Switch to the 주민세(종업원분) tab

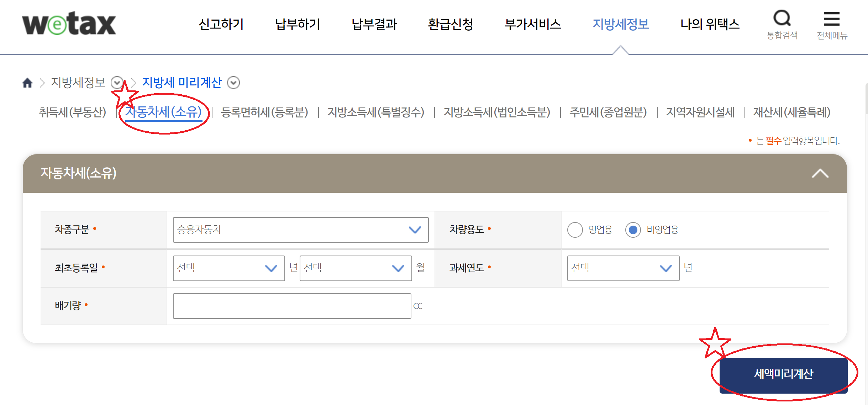[608, 112]
